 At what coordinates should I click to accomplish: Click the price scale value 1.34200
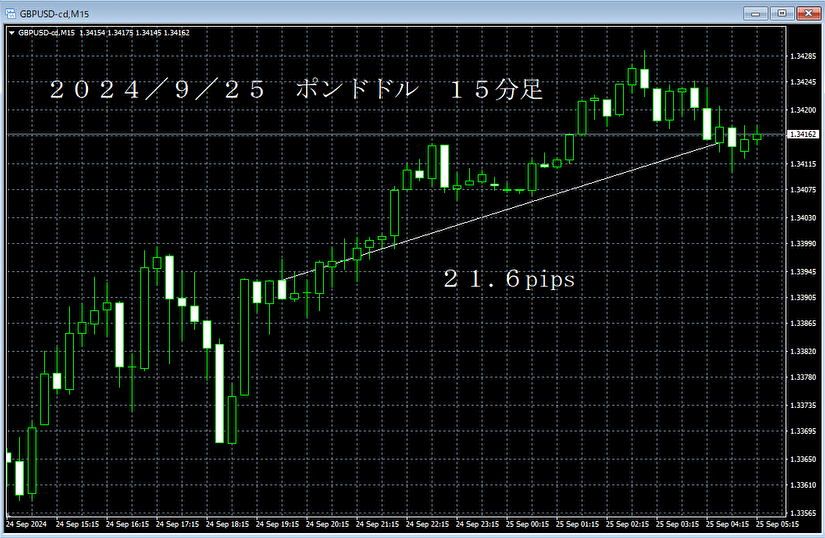803,110
